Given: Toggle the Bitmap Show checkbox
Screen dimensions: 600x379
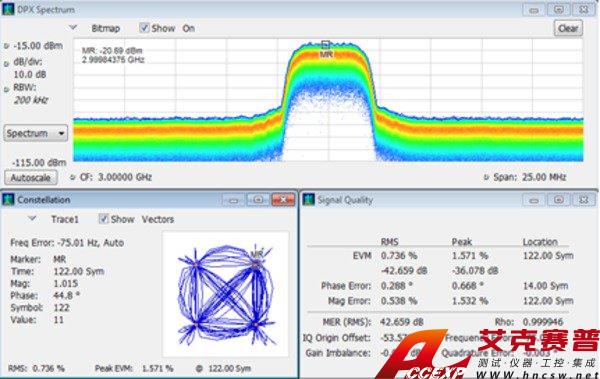Looking at the screenshot, I should pyautogui.click(x=144, y=28).
